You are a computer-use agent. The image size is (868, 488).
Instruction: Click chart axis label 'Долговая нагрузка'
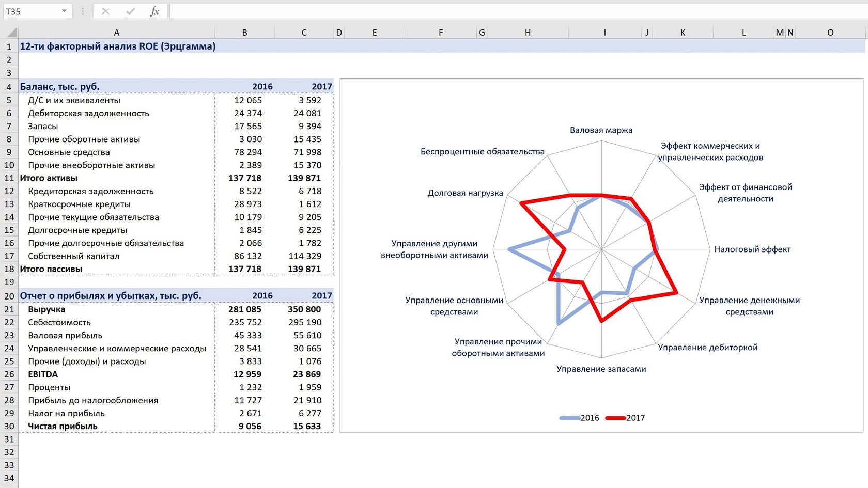[x=465, y=193]
